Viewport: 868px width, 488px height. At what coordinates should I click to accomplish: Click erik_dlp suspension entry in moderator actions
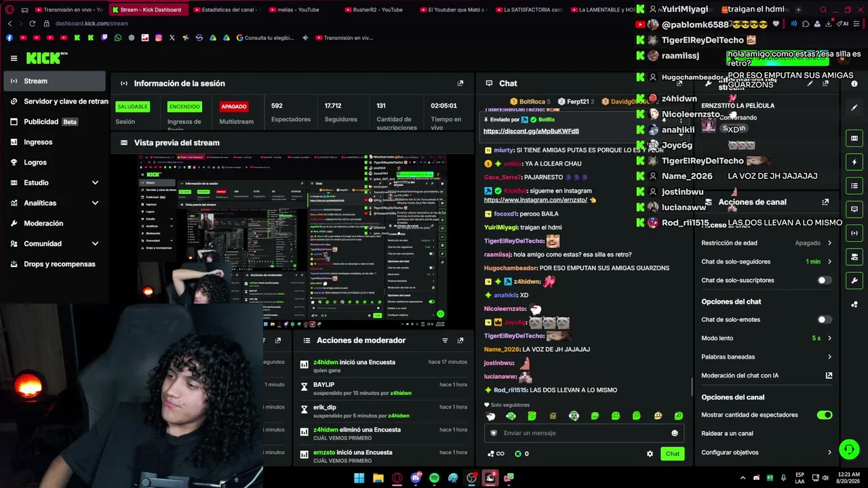click(x=384, y=411)
